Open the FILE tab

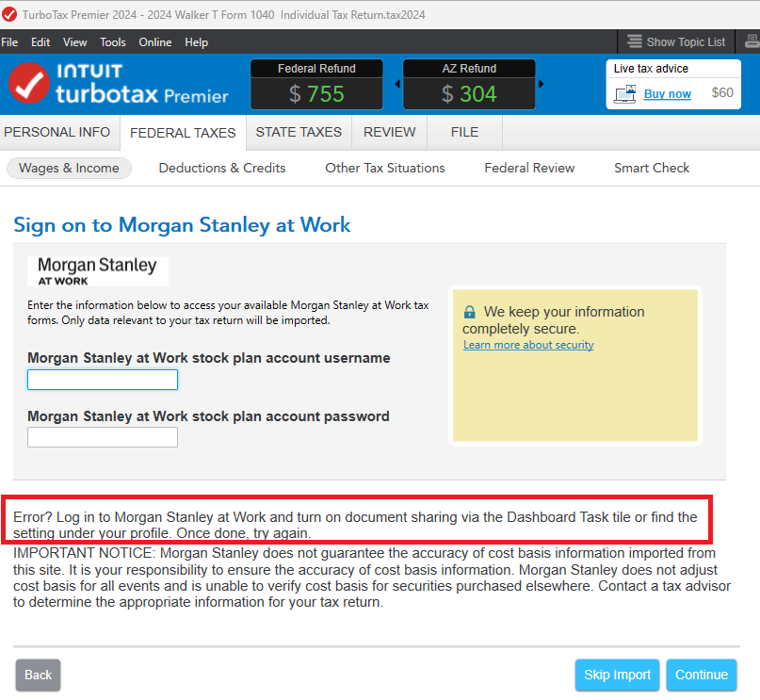pos(464,132)
